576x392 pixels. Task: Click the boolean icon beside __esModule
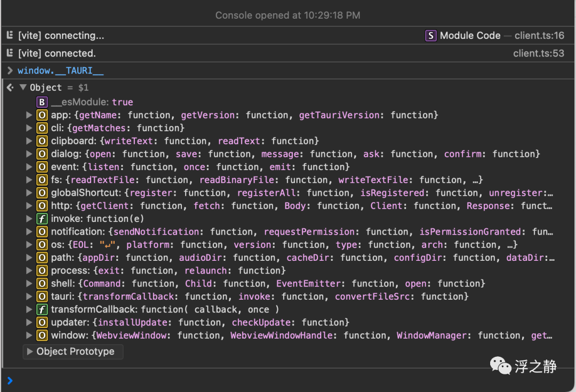(x=42, y=102)
